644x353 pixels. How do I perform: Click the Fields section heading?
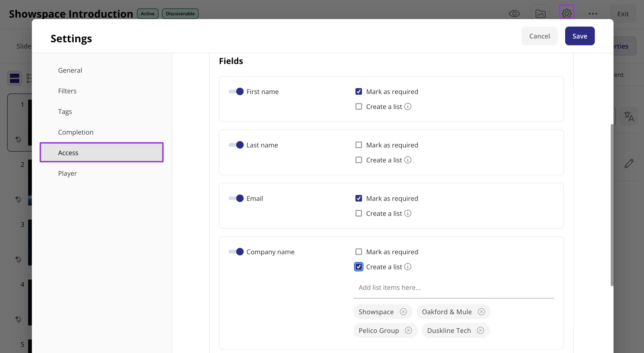(231, 61)
